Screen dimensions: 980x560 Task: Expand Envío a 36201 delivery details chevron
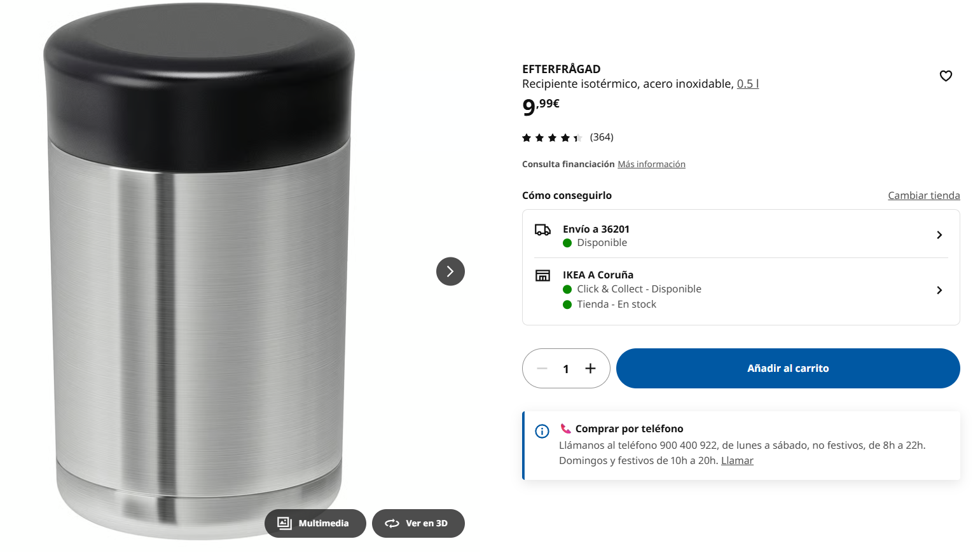[939, 235]
